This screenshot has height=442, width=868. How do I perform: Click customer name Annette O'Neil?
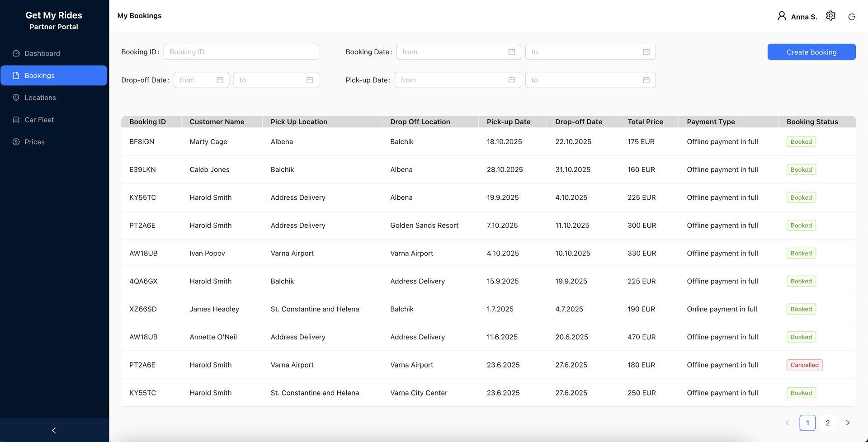[x=213, y=337]
